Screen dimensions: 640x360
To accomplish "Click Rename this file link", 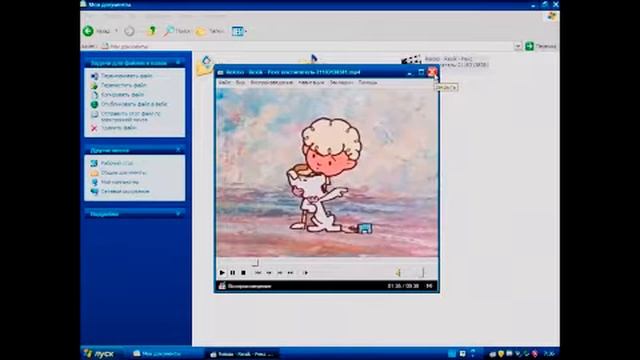I will click(127, 76).
